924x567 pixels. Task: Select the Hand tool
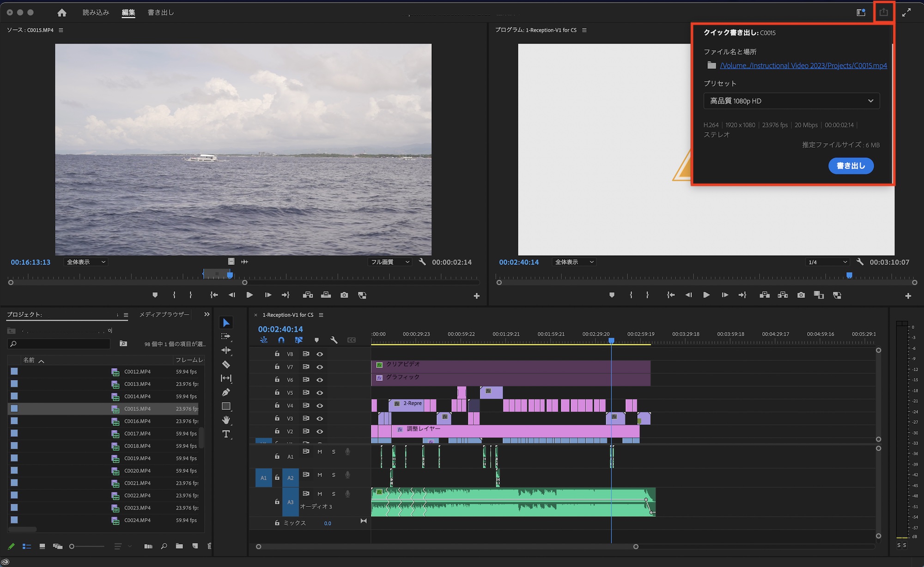[226, 420]
